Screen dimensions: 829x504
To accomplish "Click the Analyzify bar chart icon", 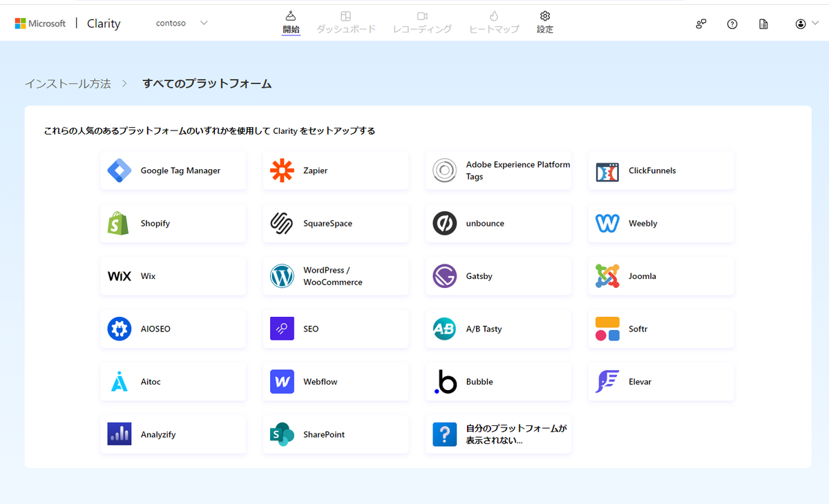I will [120, 434].
